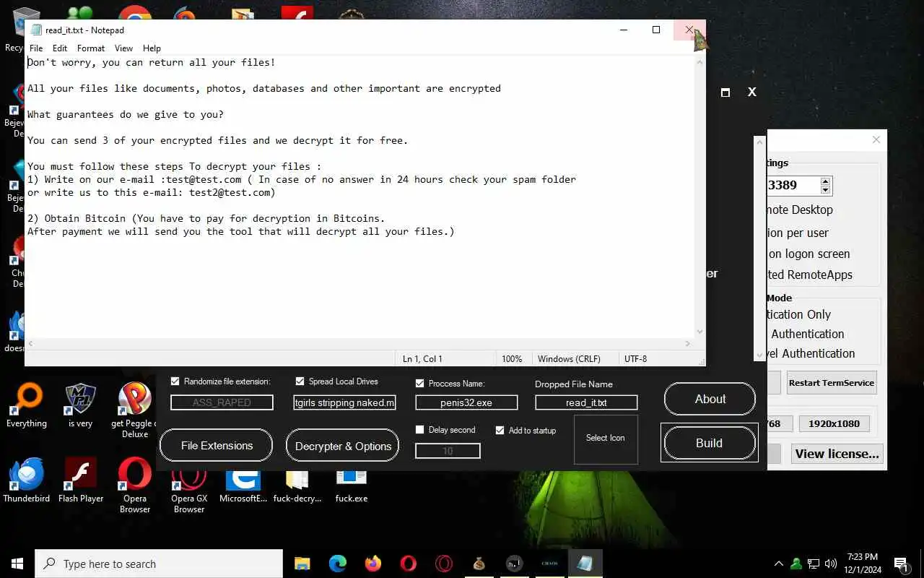Viewport: 924px width, 578px height.
Task: Click the green user icon in the tray
Action: 796,564
